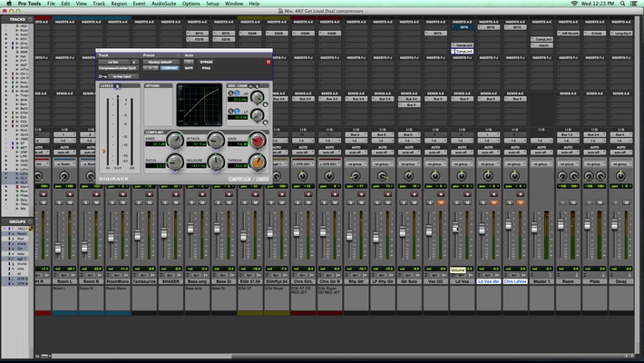The image size is (644, 363).
Task: Adjust the Knee knob in the compressor
Action: [175, 141]
